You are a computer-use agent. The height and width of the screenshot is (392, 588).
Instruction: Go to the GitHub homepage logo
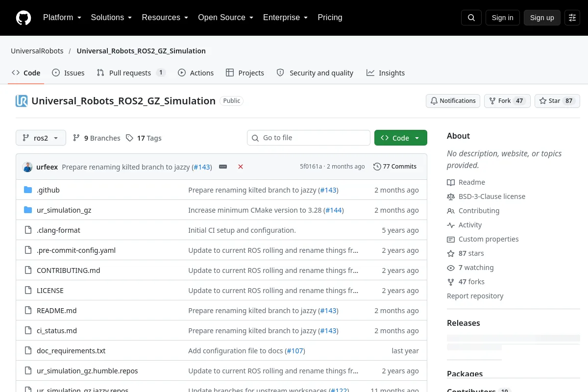click(24, 18)
